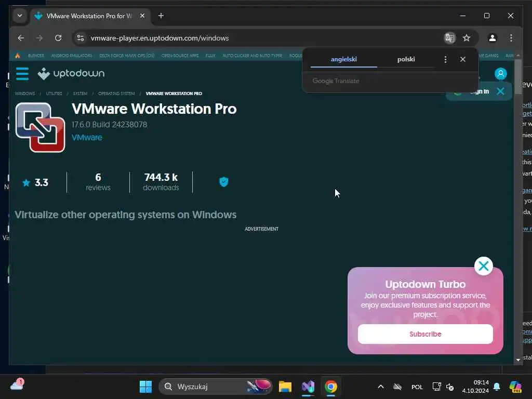Image resolution: width=532 pixels, height=399 pixels.
Task: View site information icon in address bar
Action: click(x=81, y=38)
